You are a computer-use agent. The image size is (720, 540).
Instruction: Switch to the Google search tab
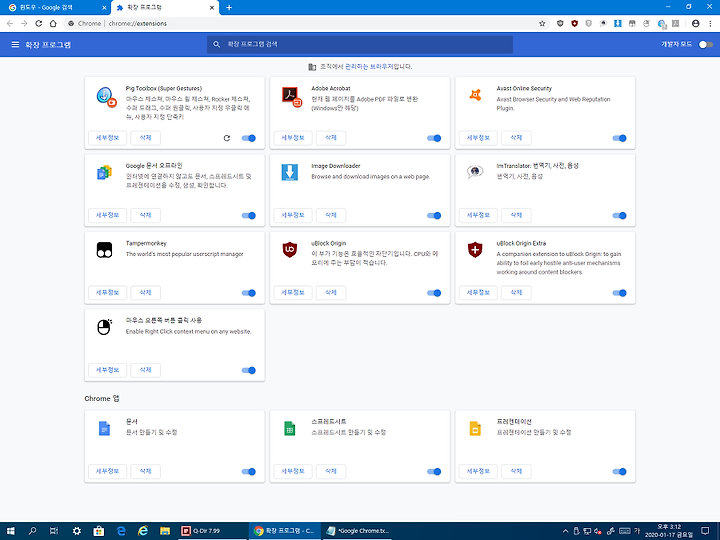55,8
